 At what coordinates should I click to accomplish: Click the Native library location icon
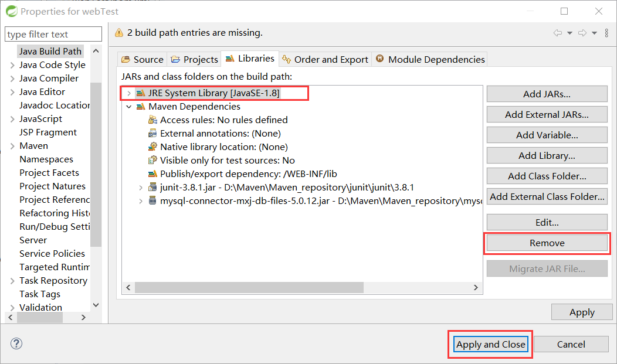pos(152,147)
